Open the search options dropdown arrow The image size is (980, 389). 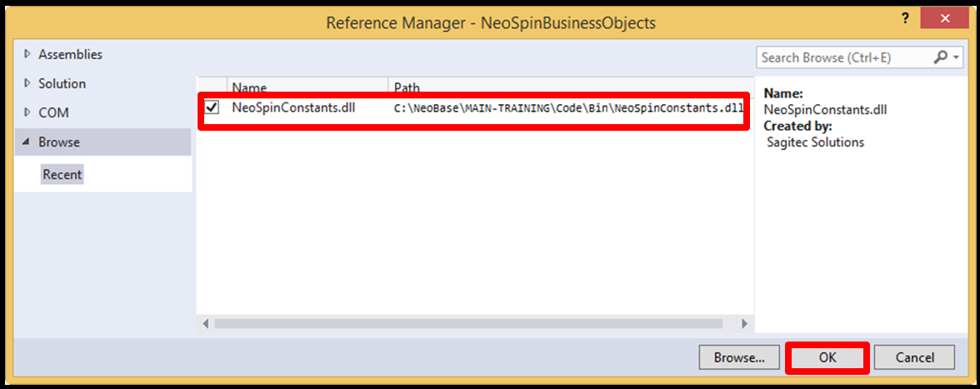[956, 57]
